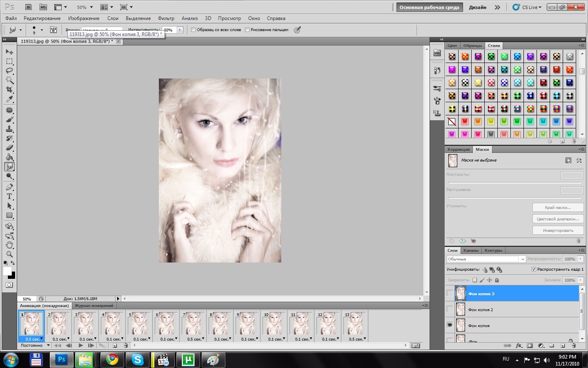Open the 'Изображение' menu

coord(84,18)
